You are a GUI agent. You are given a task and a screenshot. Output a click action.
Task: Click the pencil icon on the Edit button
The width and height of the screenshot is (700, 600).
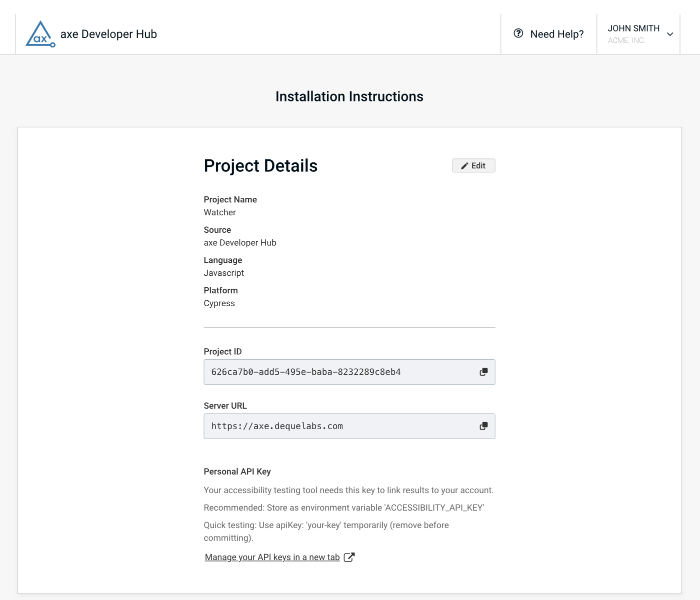[x=464, y=165]
